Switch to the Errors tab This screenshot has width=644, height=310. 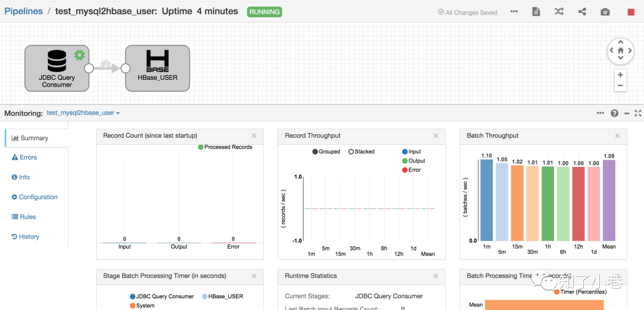click(x=24, y=157)
